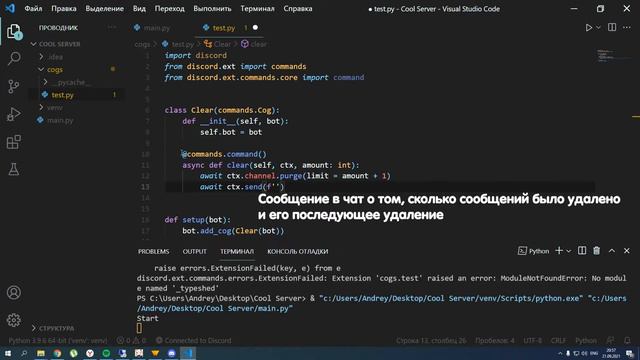The height and width of the screenshot is (360, 640).
Task: Click Connected to Discord status item
Action: (193, 340)
